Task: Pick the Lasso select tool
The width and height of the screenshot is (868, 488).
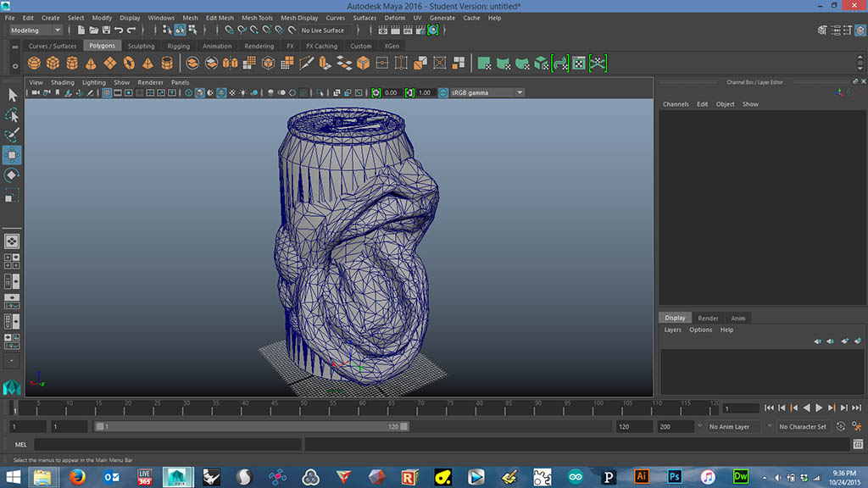Action: pyautogui.click(x=12, y=115)
